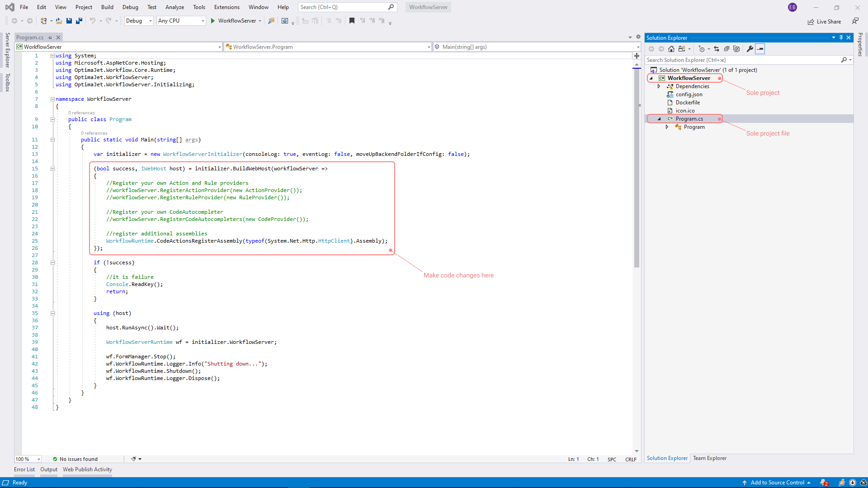Open Properties wrench icon in Solution Explorer
Viewport: 868px width, 488px height.
click(x=750, y=49)
